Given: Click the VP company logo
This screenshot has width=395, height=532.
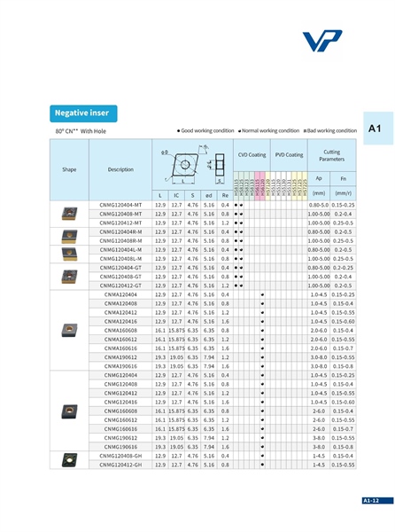Looking at the screenshot, I should pyautogui.click(x=321, y=41).
